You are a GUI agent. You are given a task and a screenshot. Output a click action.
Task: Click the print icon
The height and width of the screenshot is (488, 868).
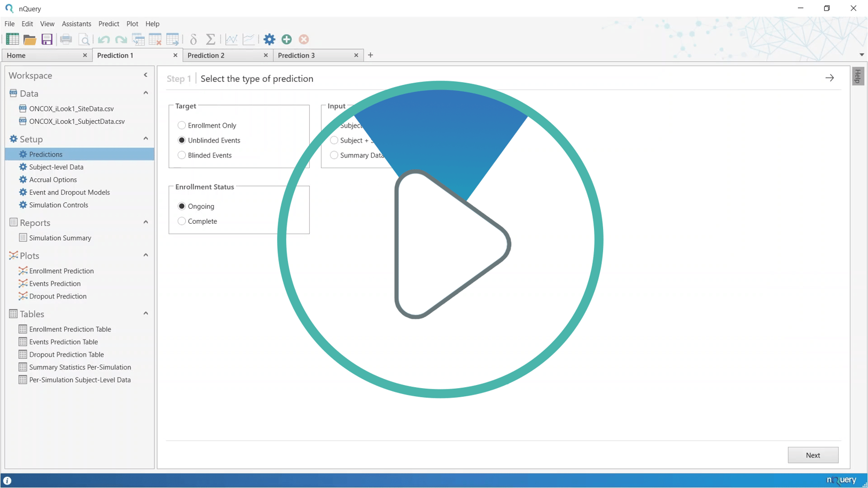pyautogui.click(x=66, y=39)
